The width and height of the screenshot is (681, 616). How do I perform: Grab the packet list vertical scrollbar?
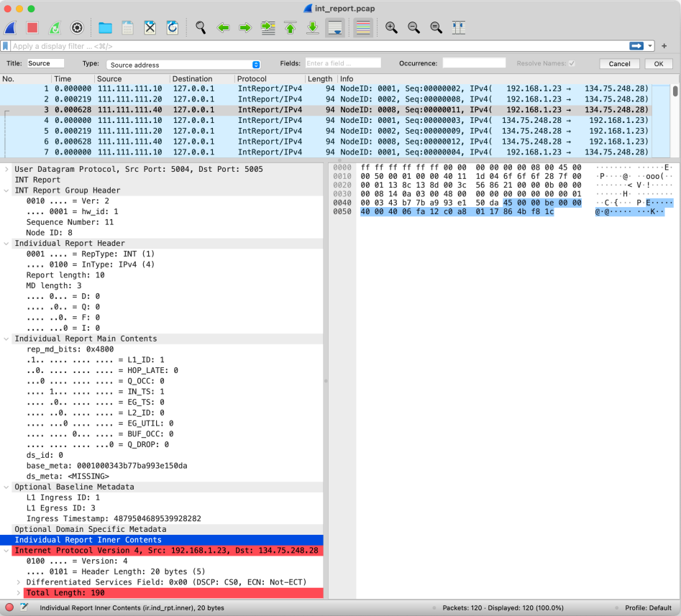(x=675, y=91)
